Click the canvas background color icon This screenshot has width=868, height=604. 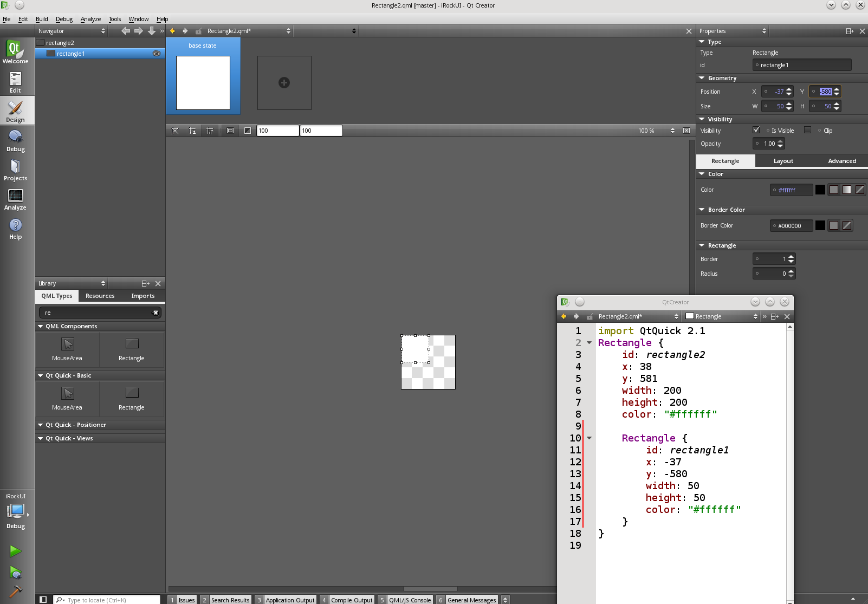pos(248,131)
